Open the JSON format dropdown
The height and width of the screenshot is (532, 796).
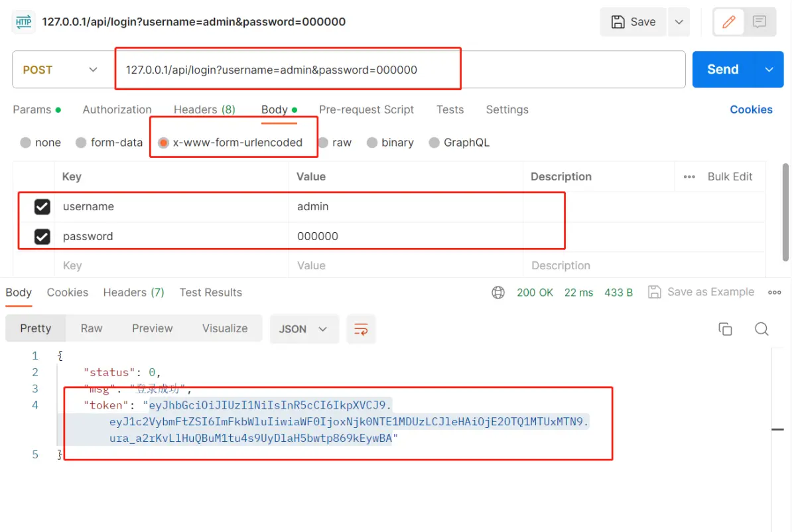coord(304,329)
